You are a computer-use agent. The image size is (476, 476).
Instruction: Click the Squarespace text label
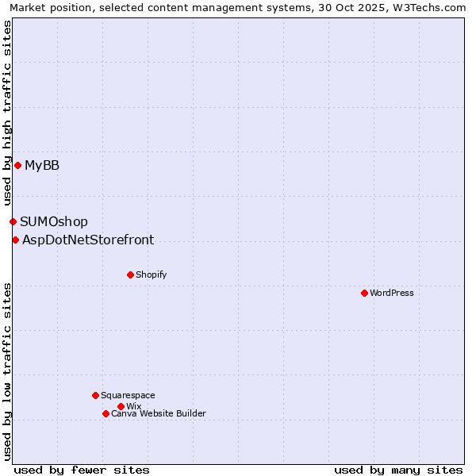[128, 395]
